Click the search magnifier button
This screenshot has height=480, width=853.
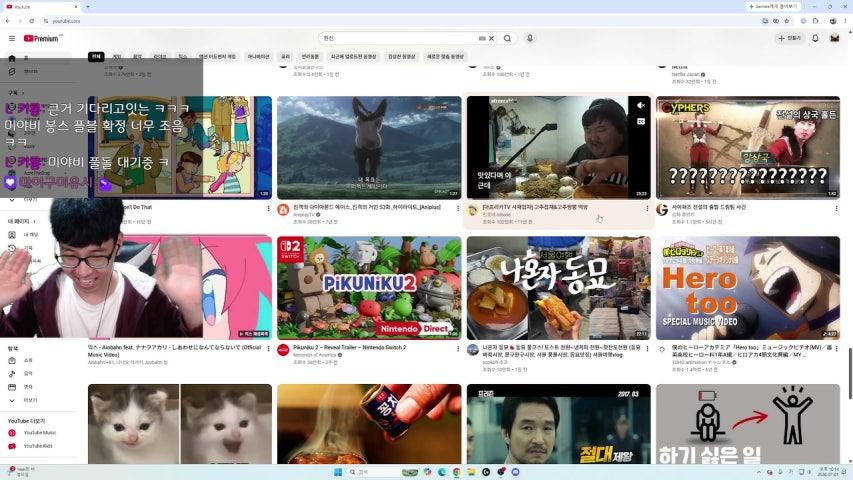(x=507, y=39)
